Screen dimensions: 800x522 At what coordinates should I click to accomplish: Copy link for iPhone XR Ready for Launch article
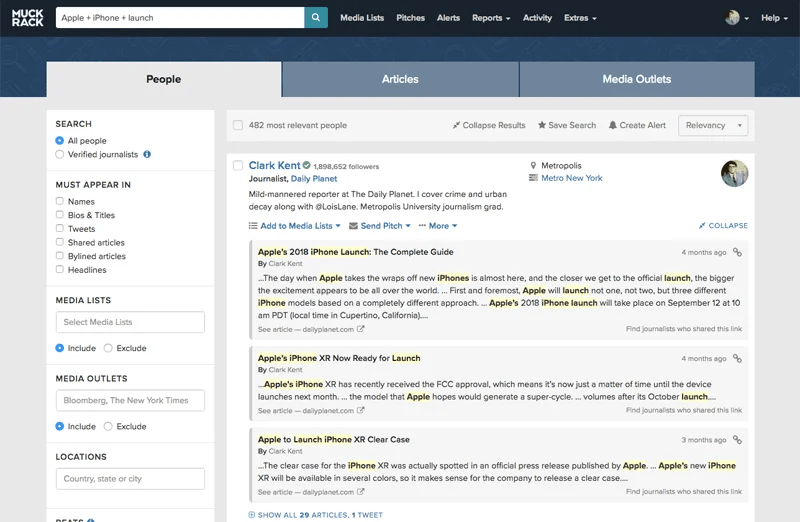737,358
